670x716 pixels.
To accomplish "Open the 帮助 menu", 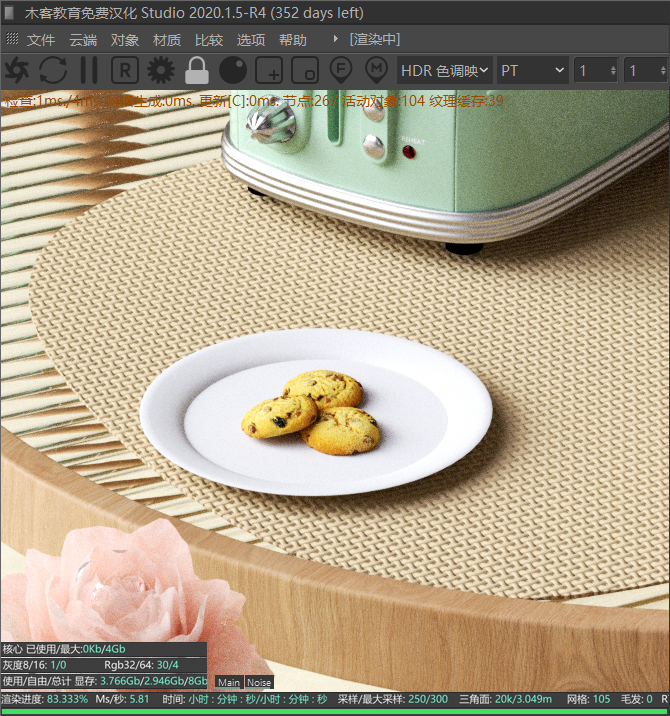I will [293, 40].
